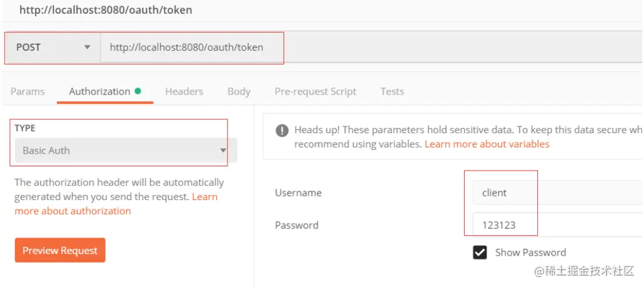Viewport: 644px width, 287px height.
Task: Click the Preview Request button
Action: (x=60, y=250)
